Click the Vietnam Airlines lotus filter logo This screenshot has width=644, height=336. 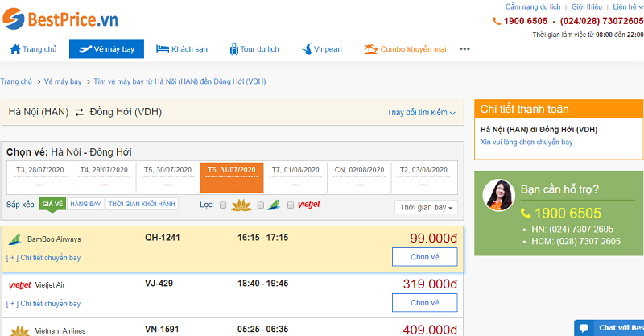241,205
